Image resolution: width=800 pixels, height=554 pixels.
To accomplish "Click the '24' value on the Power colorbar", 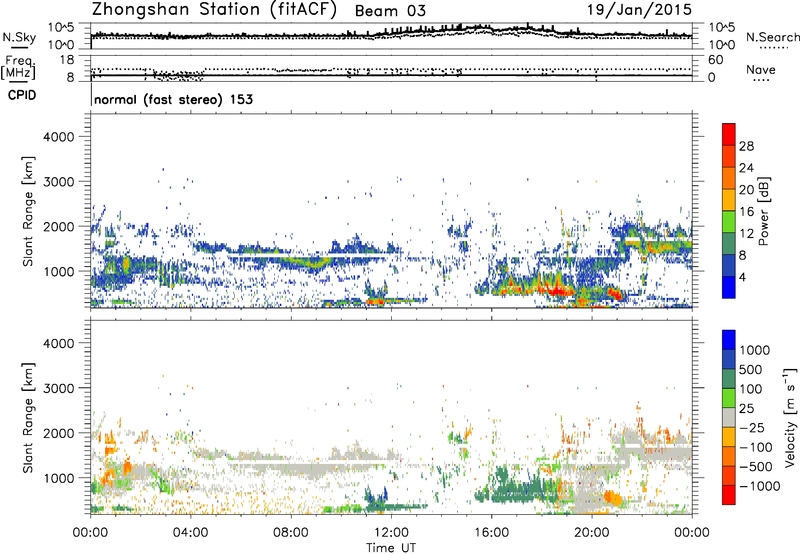I will coord(746,168).
